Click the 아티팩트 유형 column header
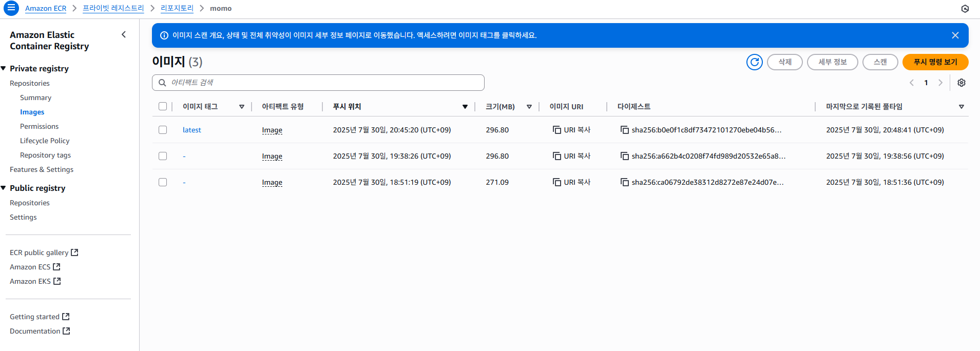This screenshot has width=980, height=351. tap(282, 107)
